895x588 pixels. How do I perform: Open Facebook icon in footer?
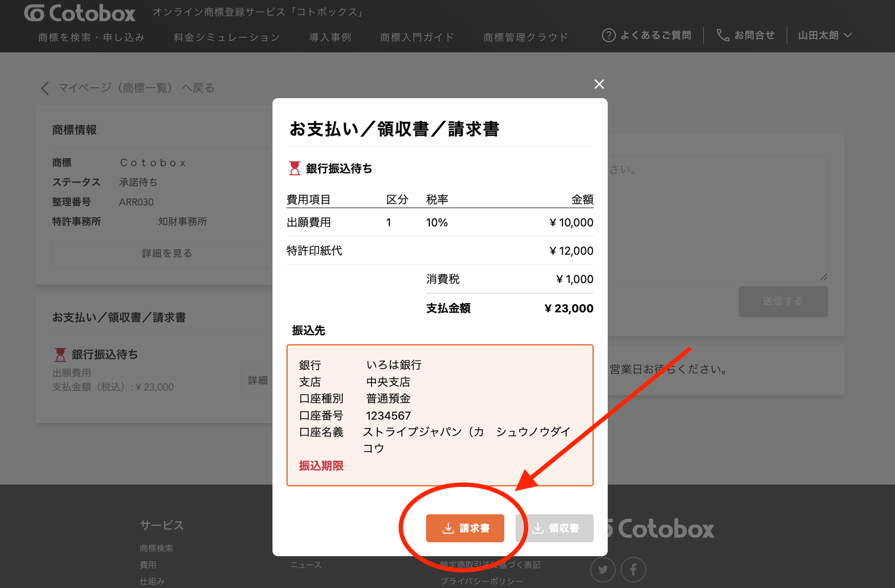pos(633,569)
